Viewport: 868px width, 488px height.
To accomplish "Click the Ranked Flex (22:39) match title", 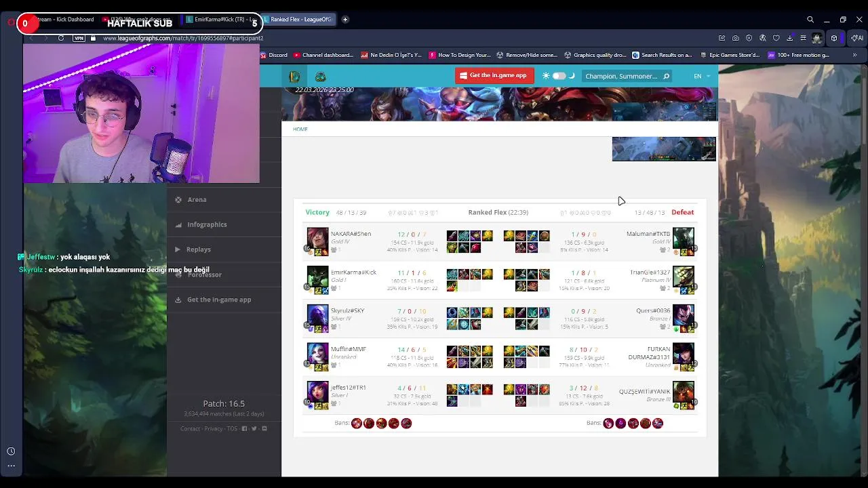I will pyautogui.click(x=498, y=212).
